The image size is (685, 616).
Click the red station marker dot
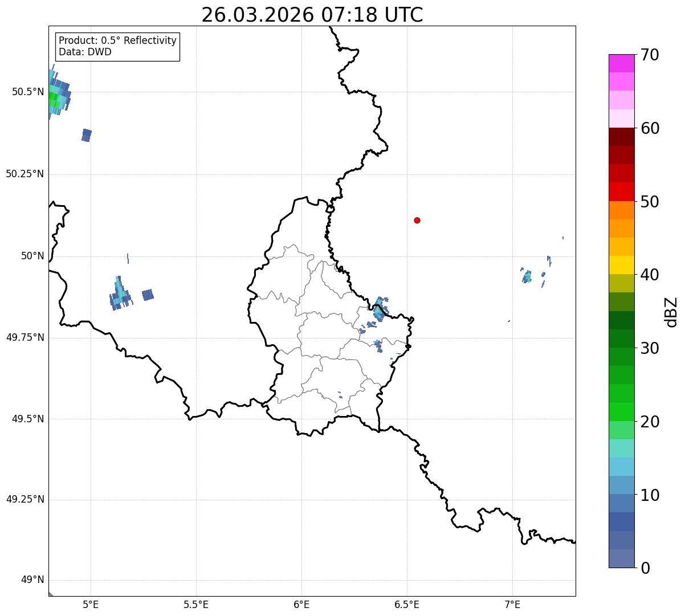417,220
